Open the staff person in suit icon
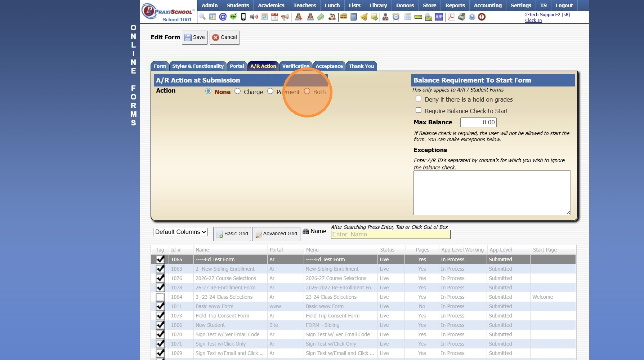The image size is (644, 360). [x=385, y=17]
